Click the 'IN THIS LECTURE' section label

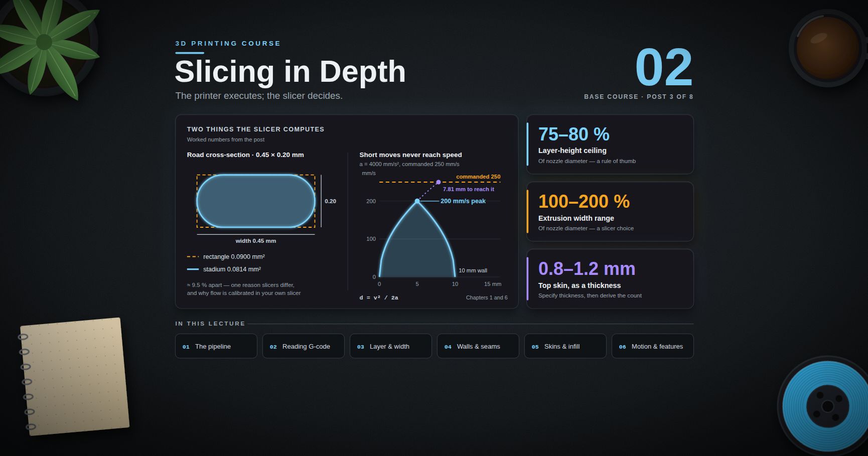210,324
